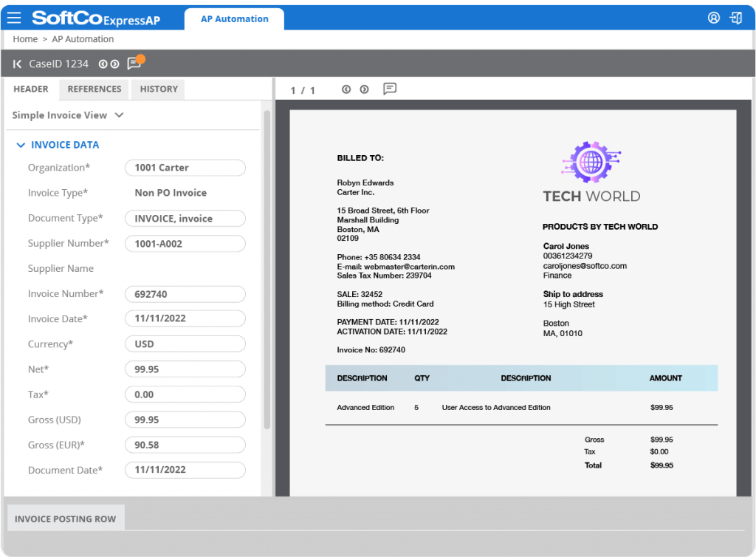Open the user profile icon

coord(714,18)
